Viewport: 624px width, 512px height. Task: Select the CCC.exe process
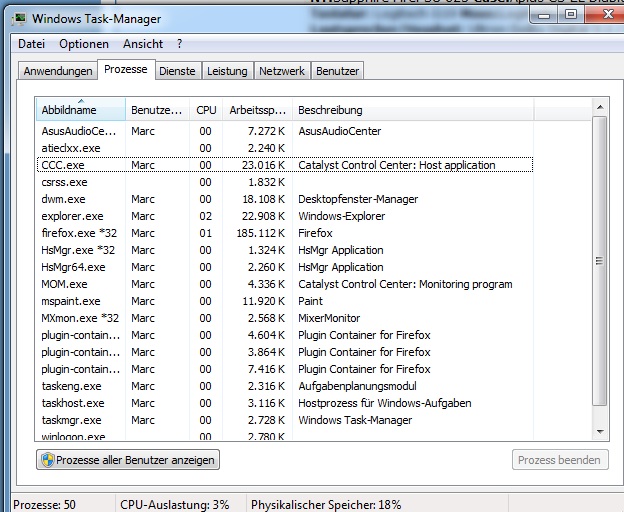tap(285, 165)
